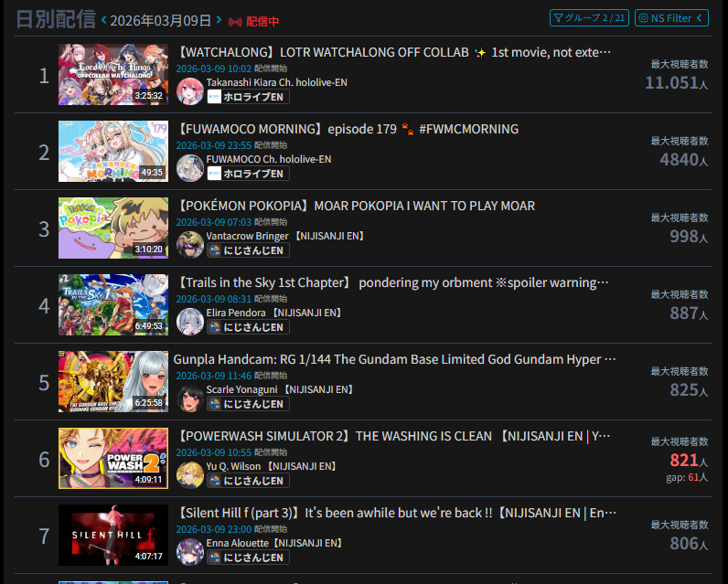Click にじさんじEN tag under Scarle Yonaguni
The width and height of the screenshot is (728, 584).
(248, 404)
